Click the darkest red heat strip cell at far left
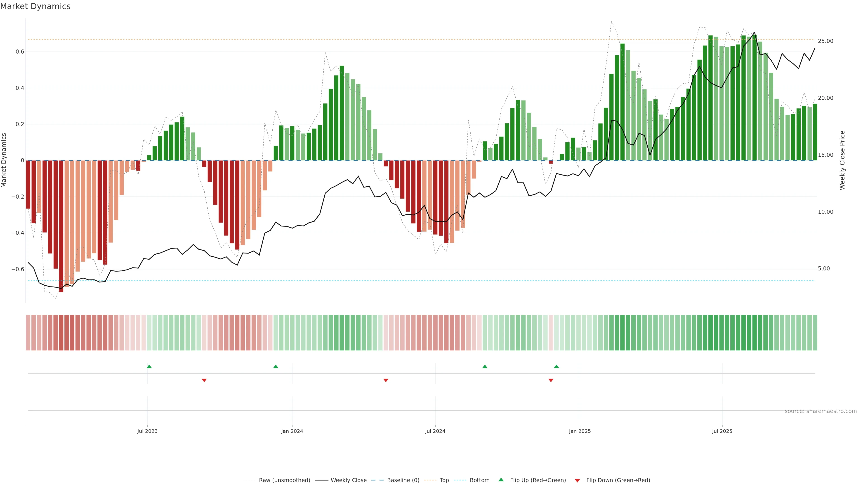This screenshot has width=868, height=488. [x=61, y=332]
